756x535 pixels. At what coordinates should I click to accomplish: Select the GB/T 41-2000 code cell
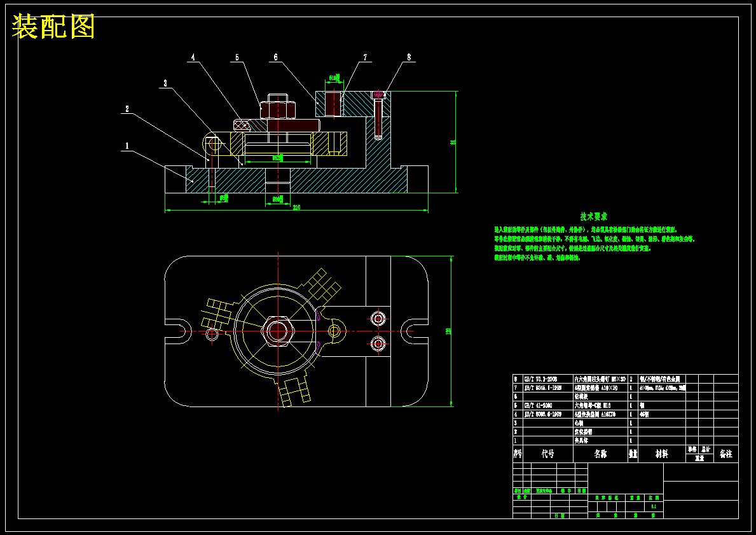[548, 406]
